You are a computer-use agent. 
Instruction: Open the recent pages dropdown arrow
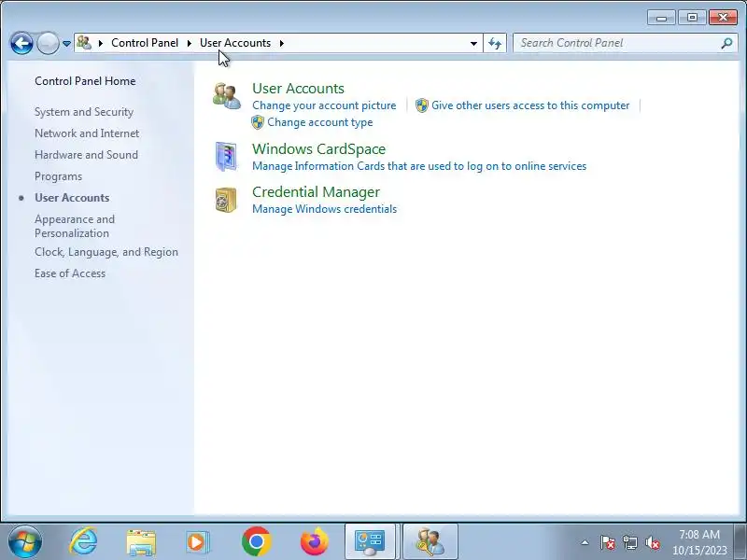pos(66,43)
